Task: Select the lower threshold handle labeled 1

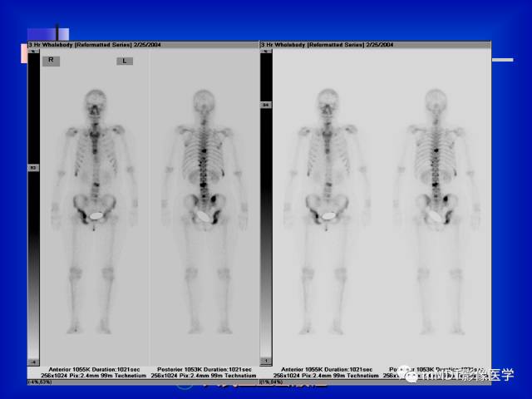Action: point(266,361)
